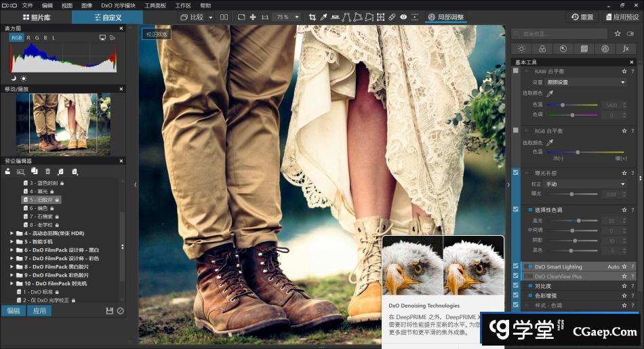Open the fx effects palette tab
Image resolution: width=644 pixels, height=349 pixels.
tap(625, 49)
